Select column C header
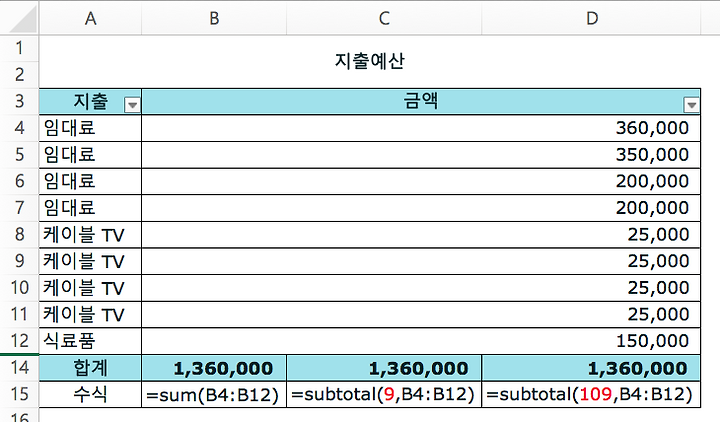Screen dimensions: 720x422 tap(384, 18)
